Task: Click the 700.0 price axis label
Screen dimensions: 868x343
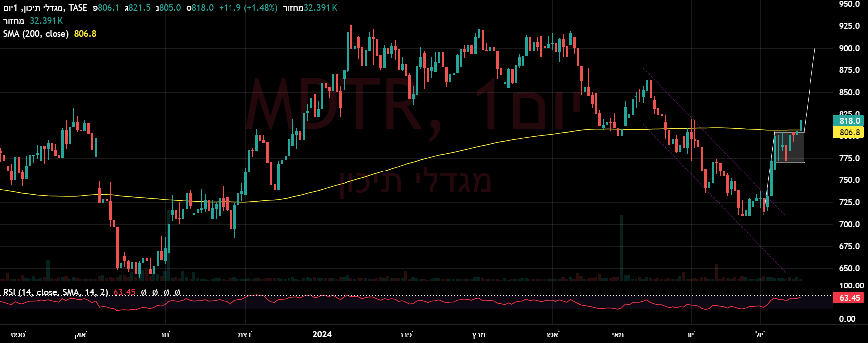Action: point(849,224)
